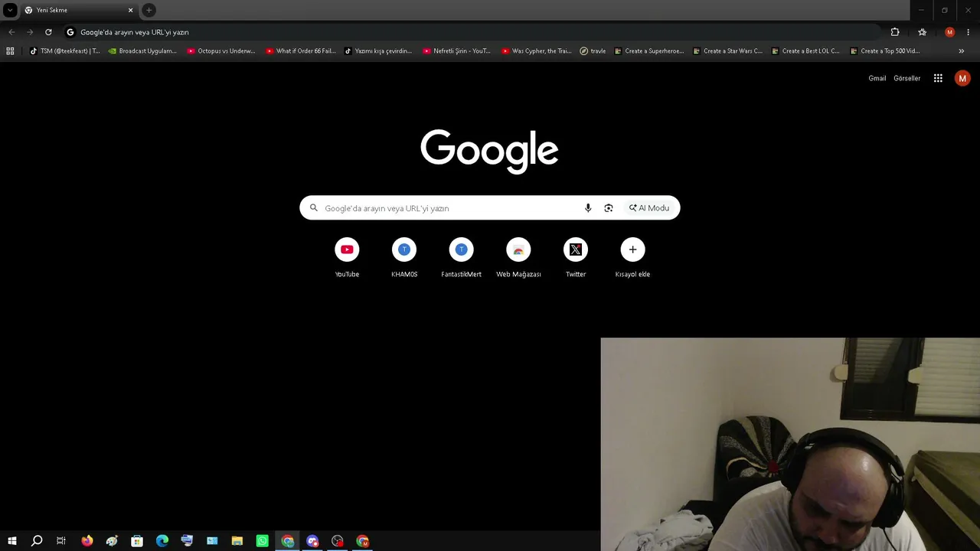Open the Paint palette app on the taskbar
980x551 pixels.
tap(112, 541)
